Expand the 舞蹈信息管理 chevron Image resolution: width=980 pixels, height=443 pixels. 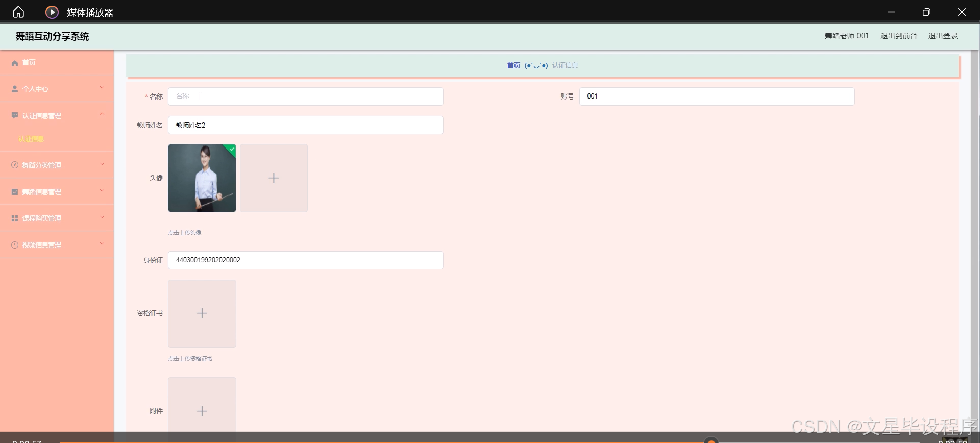pyautogui.click(x=102, y=190)
